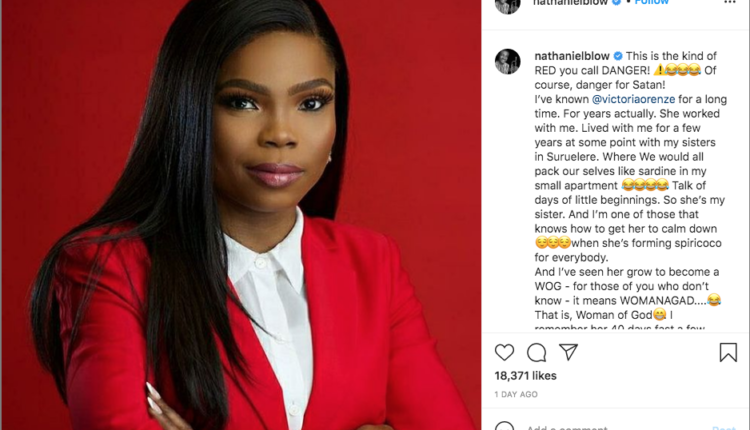Screen dimensions: 750x430
Task: Click the woman in red blazer photo
Action: pos(241,215)
